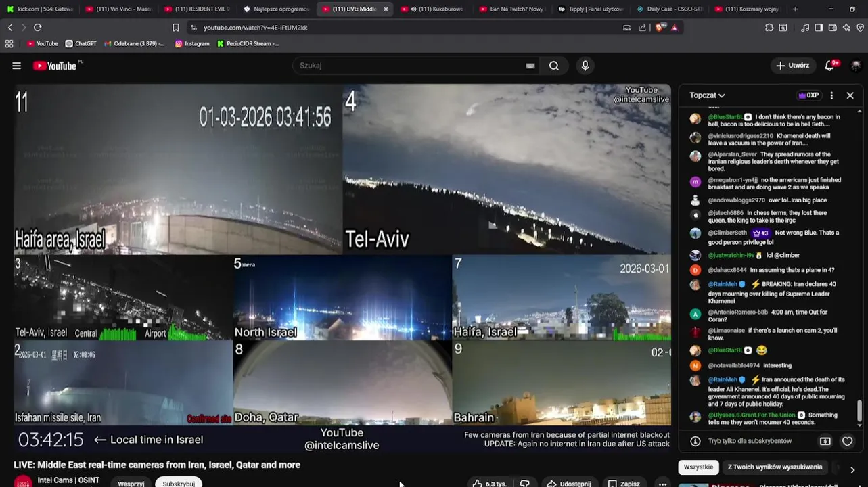Save video with the Zapisz button
Image resolution: width=868 pixels, height=487 pixels.
tap(623, 484)
